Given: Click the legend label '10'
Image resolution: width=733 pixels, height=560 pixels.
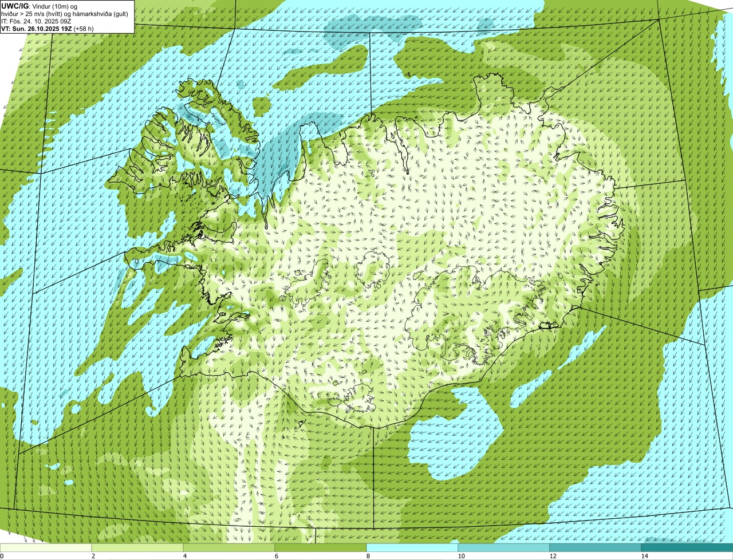Looking at the screenshot, I should pos(461,556).
